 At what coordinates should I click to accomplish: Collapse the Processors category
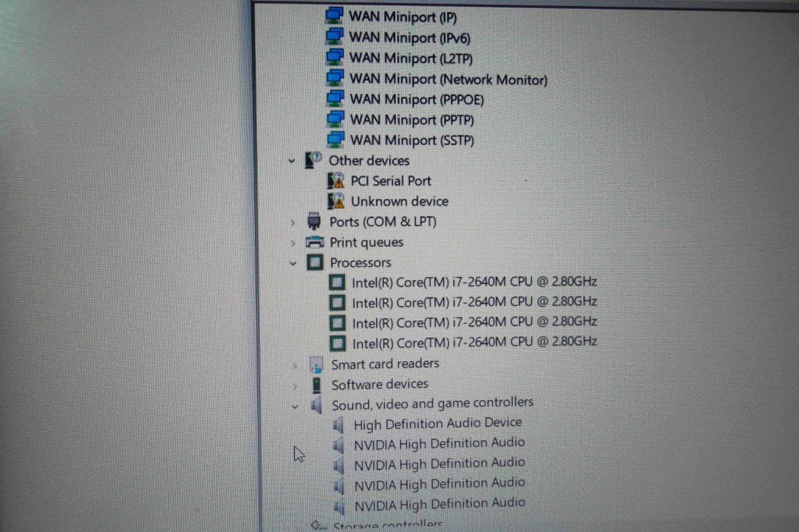pos(293,263)
